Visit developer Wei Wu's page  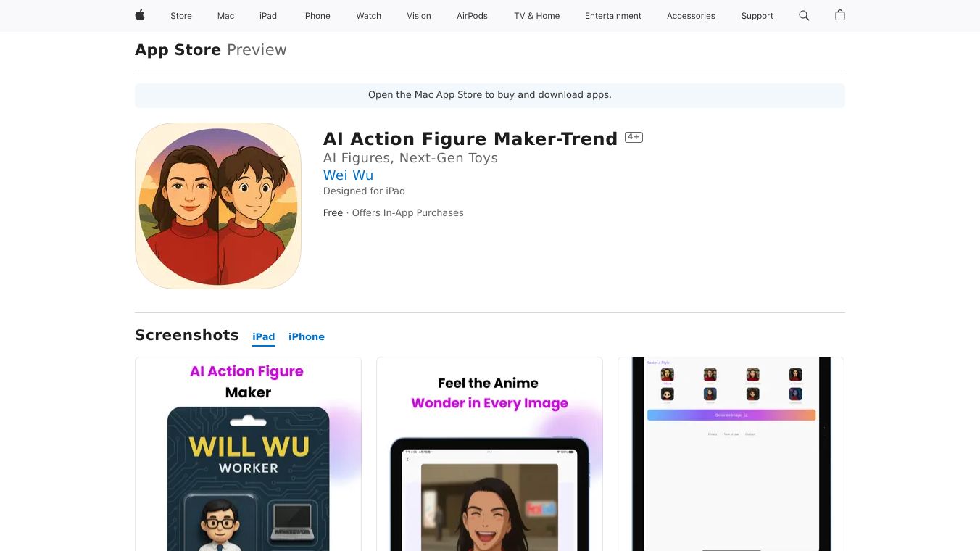tap(348, 175)
